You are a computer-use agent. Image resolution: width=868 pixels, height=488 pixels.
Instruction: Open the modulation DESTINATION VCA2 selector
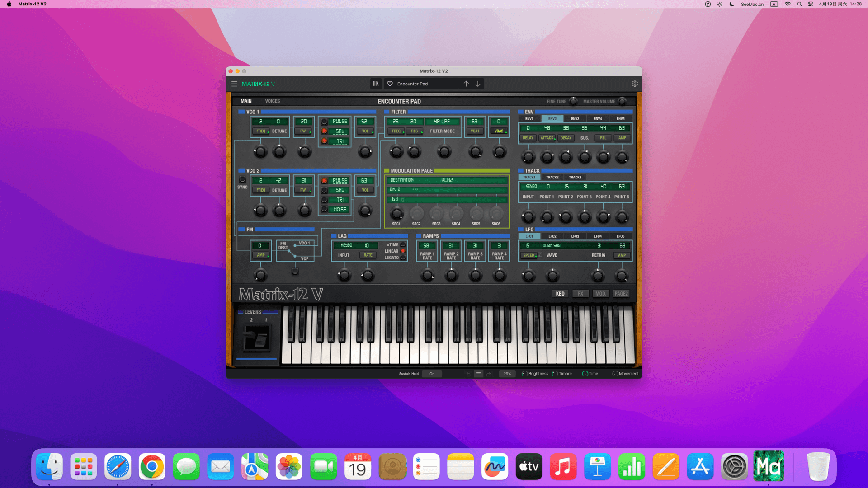[447, 180]
